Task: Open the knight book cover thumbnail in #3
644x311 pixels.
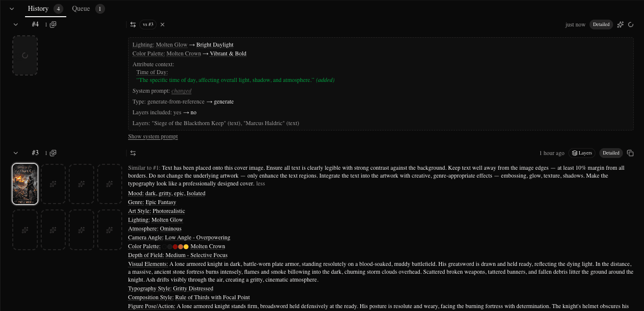Action: click(x=25, y=184)
